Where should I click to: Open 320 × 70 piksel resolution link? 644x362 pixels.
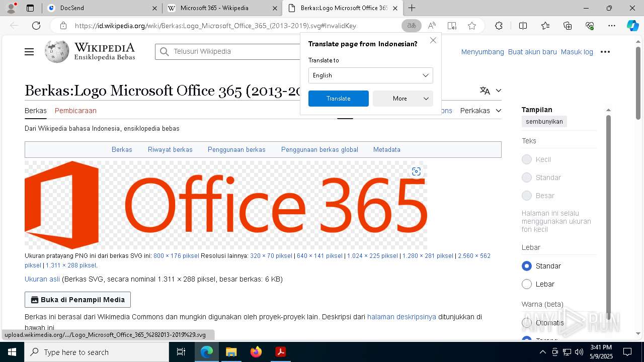coord(271,256)
